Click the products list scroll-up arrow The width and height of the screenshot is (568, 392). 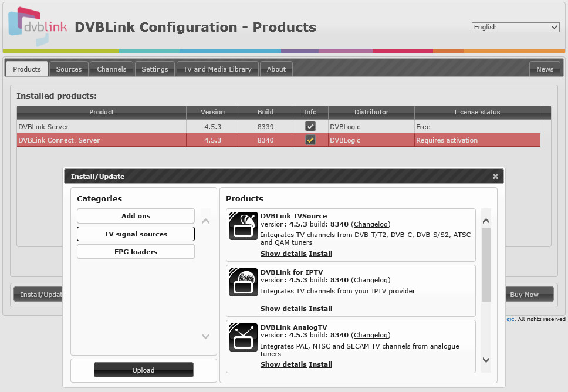pyautogui.click(x=486, y=221)
